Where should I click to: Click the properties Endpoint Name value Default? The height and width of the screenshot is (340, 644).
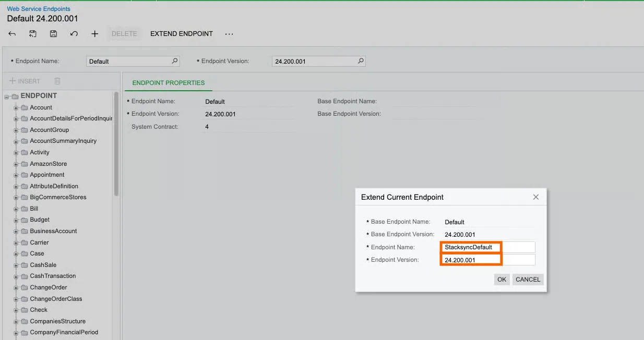click(x=215, y=102)
